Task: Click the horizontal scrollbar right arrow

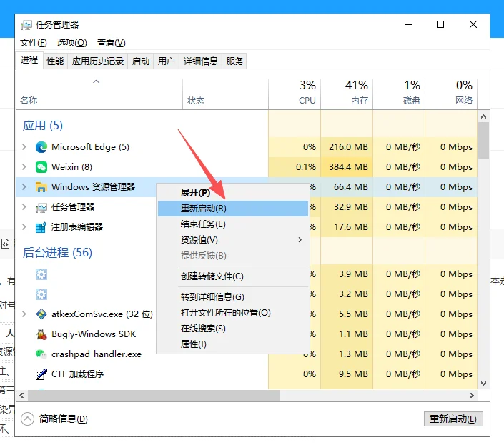Action: 472,395
